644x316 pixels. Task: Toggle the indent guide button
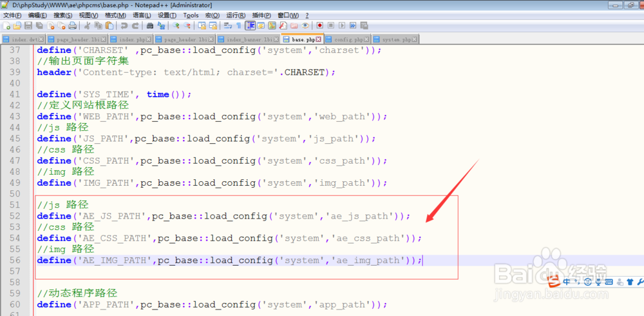coord(250,26)
